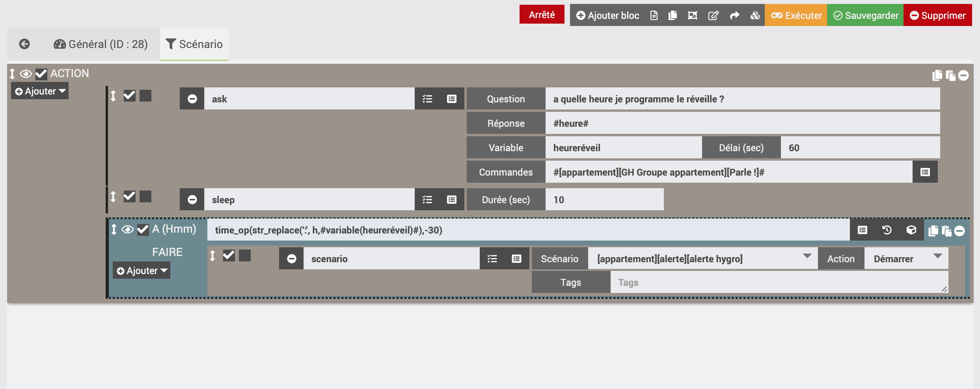Run the scenario with Exécuter
Screen dimensions: 980x389
796,15
